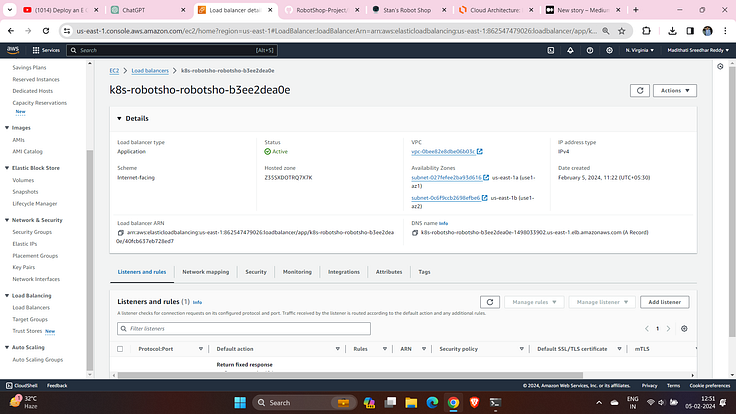Open Terminal from taskbar

[495, 403]
